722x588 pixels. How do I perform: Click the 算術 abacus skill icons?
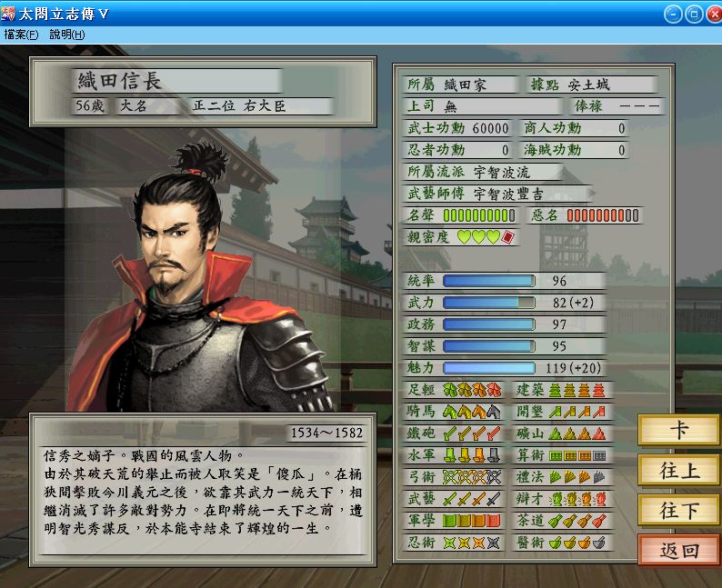tap(577, 455)
